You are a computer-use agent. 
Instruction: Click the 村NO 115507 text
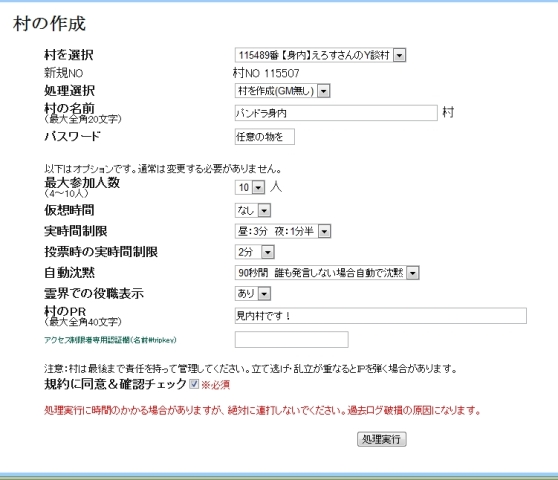click(x=266, y=73)
